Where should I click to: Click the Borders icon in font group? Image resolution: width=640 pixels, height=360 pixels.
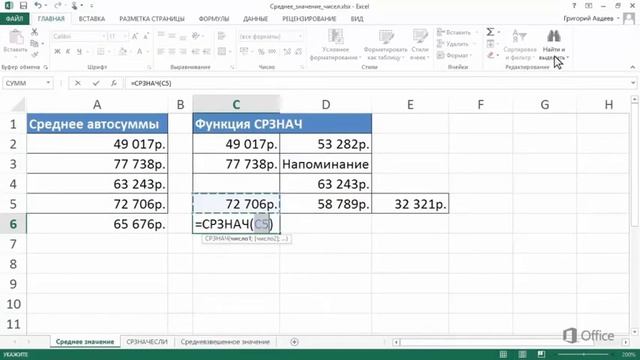100,51
